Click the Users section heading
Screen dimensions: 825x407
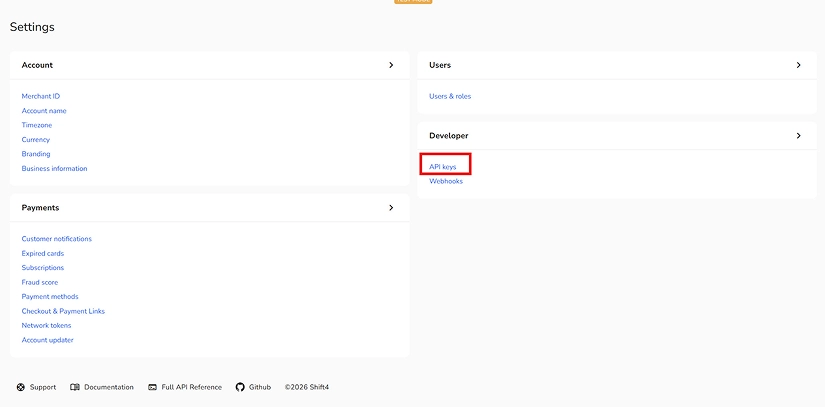click(x=440, y=65)
